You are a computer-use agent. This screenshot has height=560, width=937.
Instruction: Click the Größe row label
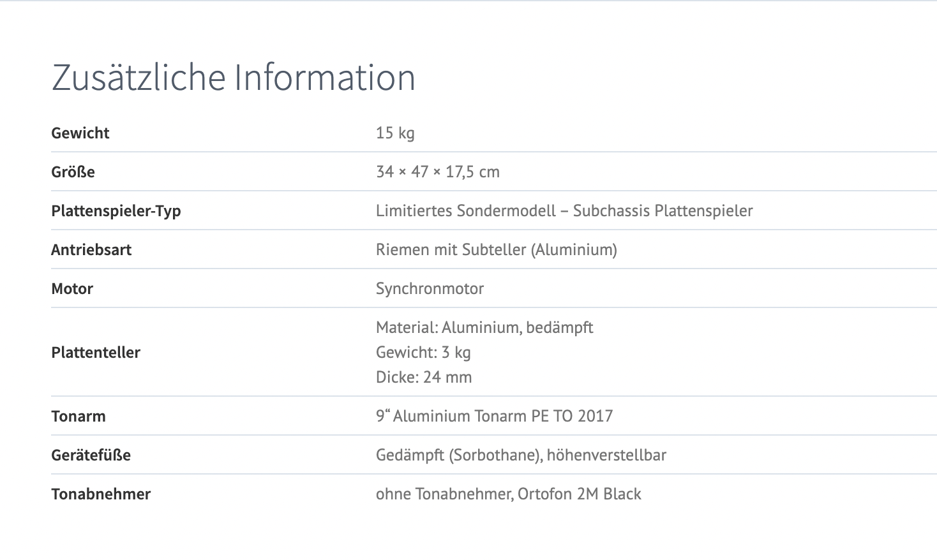[73, 172]
